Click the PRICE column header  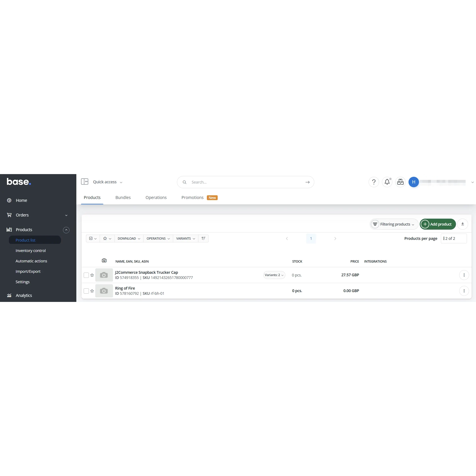pyautogui.click(x=355, y=261)
